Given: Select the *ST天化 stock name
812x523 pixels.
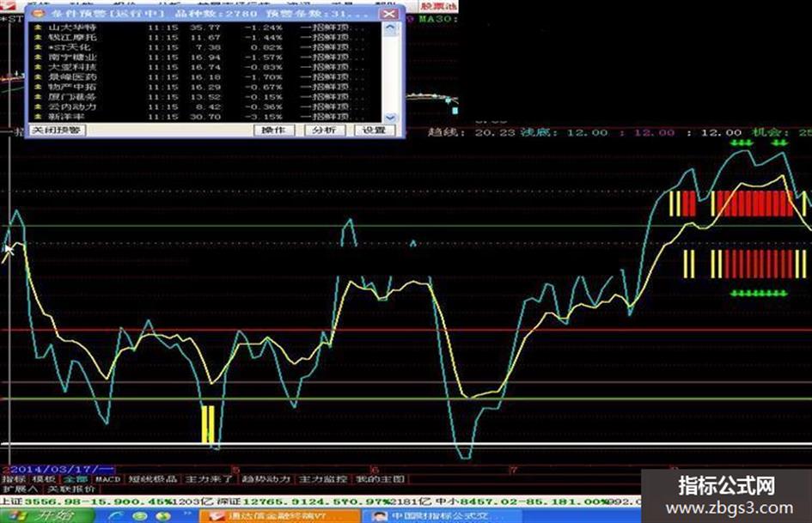Looking at the screenshot, I should click(x=70, y=47).
